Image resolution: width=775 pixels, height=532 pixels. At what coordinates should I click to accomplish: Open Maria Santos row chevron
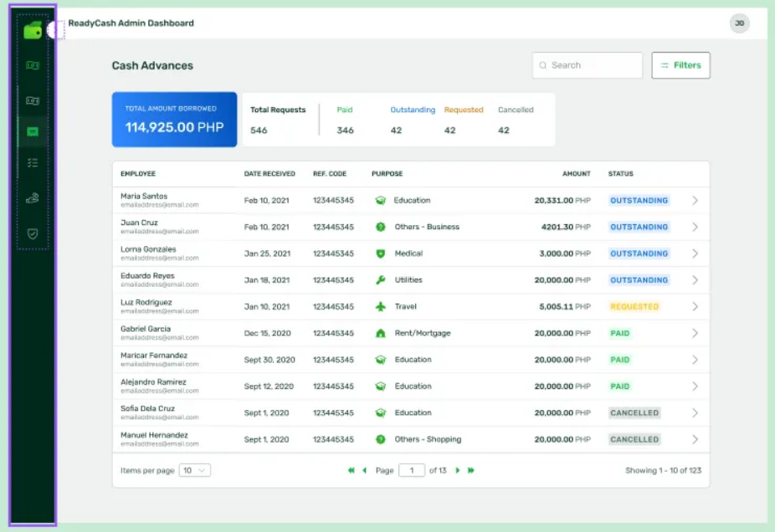point(695,201)
